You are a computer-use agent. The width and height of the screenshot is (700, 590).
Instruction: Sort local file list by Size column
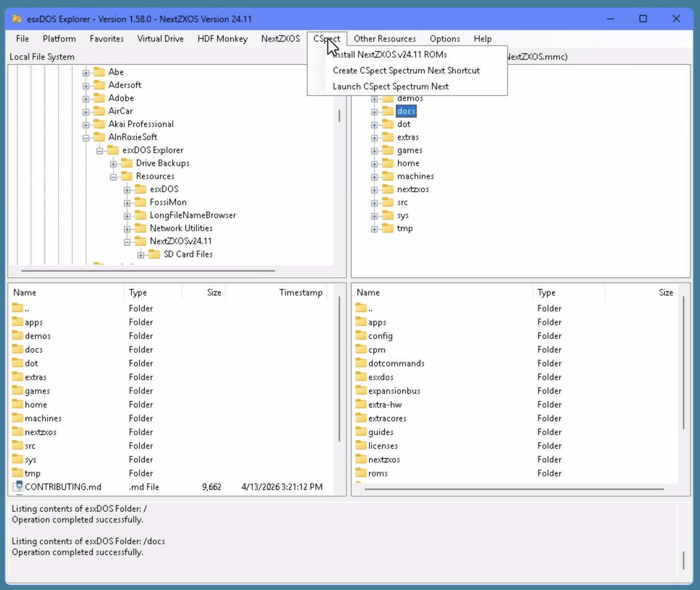click(x=204, y=293)
